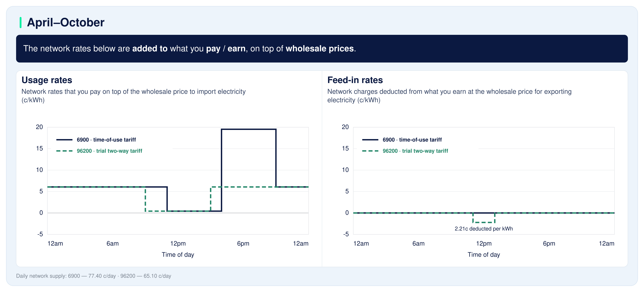Screen dimensions: 644x292
Task: Click the green accent bar beside April–October
Action: click(x=20, y=22)
